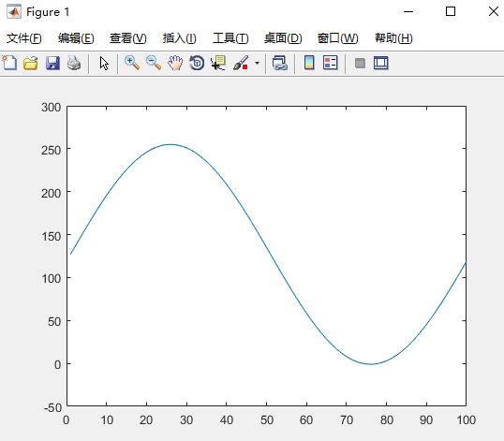The height and width of the screenshot is (441, 504).
Task: Click the New Figure icon
Action: [9, 63]
